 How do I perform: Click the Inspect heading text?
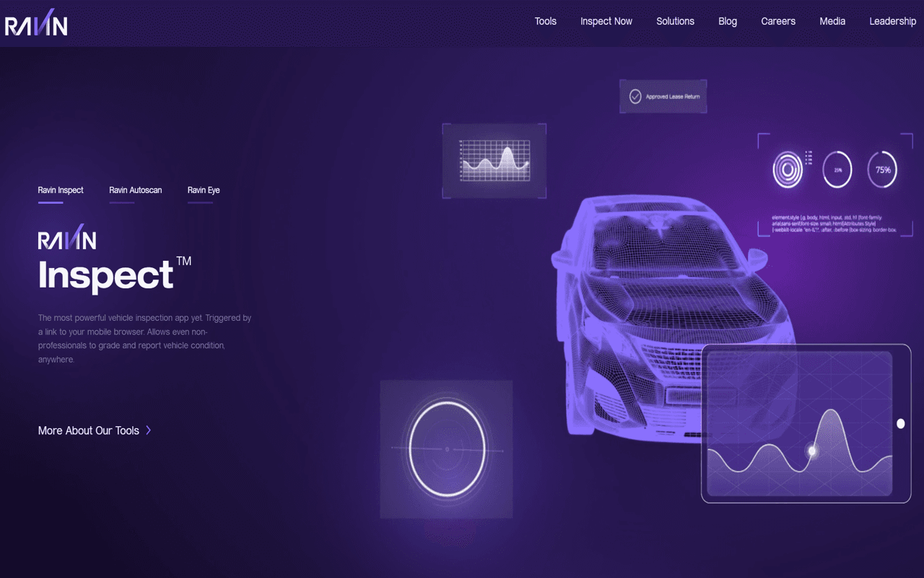click(x=106, y=275)
